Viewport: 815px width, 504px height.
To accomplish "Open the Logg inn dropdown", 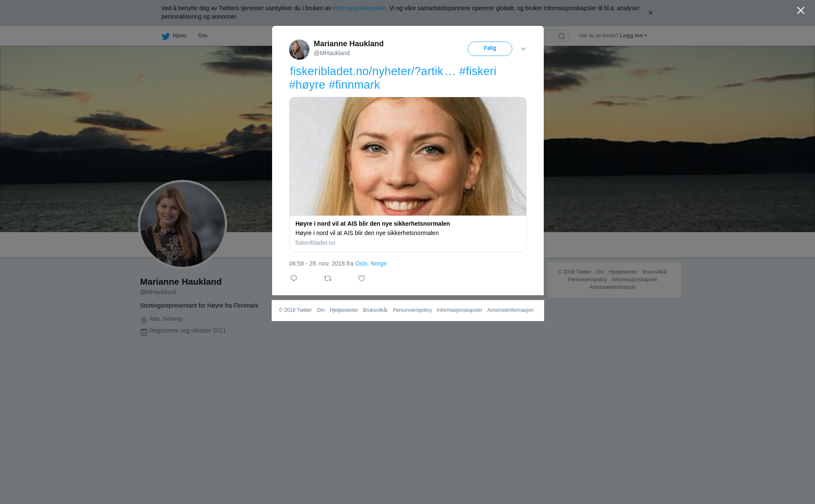I will click(x=633, y=36).
